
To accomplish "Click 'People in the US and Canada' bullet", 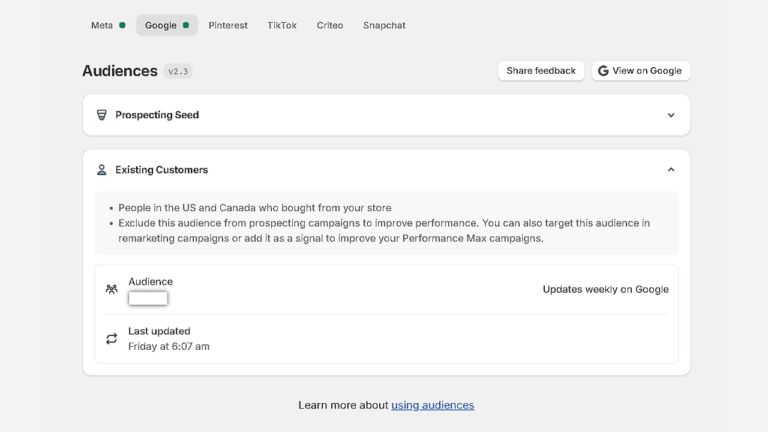I will pos(255,208).
